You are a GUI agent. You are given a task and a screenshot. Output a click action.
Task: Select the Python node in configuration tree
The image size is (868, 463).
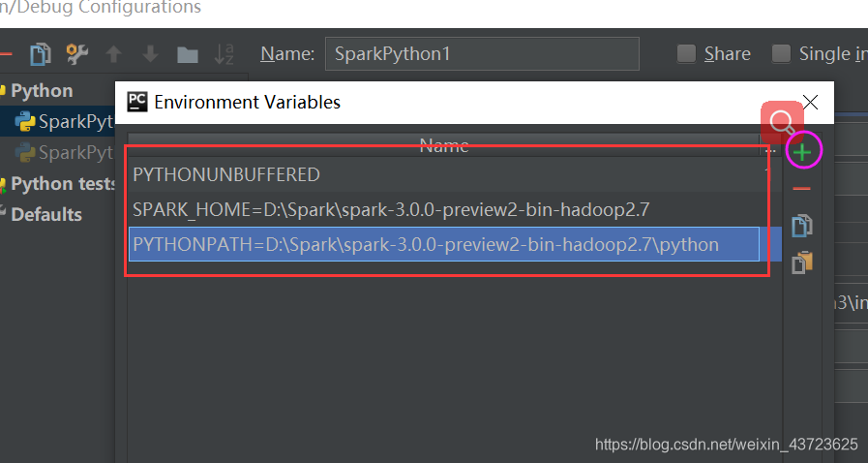coord(42,91)
